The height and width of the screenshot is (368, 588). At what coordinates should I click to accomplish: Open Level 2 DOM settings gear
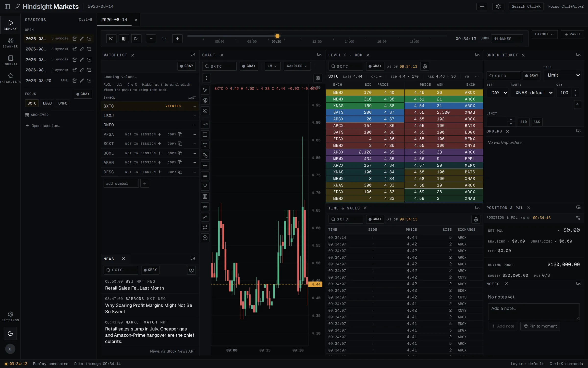point(425,66)
